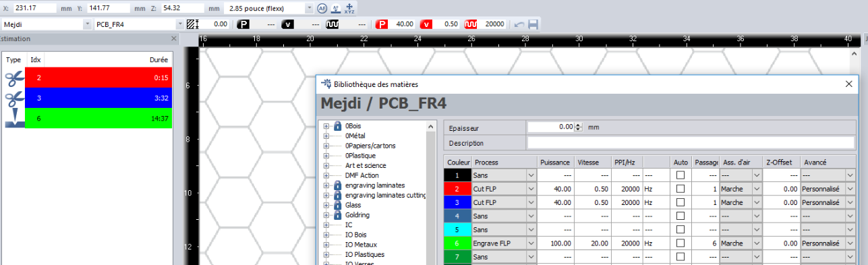Click the undo arrow icon in toolbar
Screen dimensions: 868x265
[519, 24]
